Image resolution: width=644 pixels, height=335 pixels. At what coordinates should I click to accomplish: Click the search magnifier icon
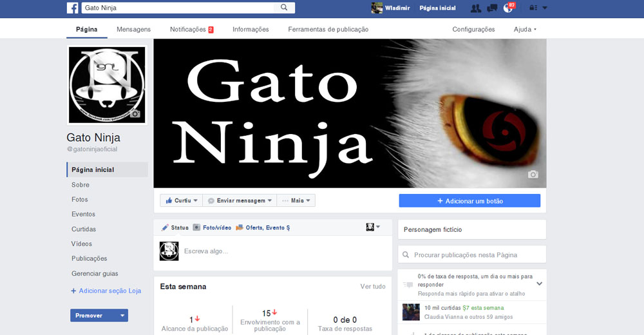283,8
